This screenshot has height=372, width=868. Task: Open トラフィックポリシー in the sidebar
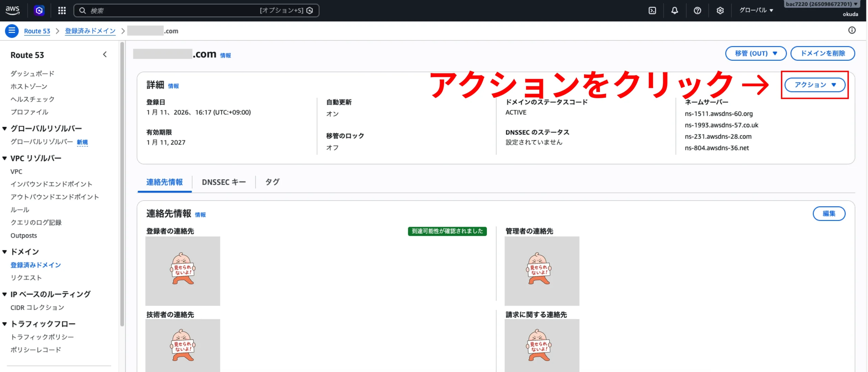tap(42, 337)
